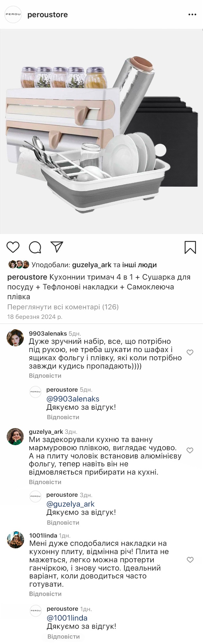
Task: Reply to the guzelya_ark comment
Action: click(45, 482)
